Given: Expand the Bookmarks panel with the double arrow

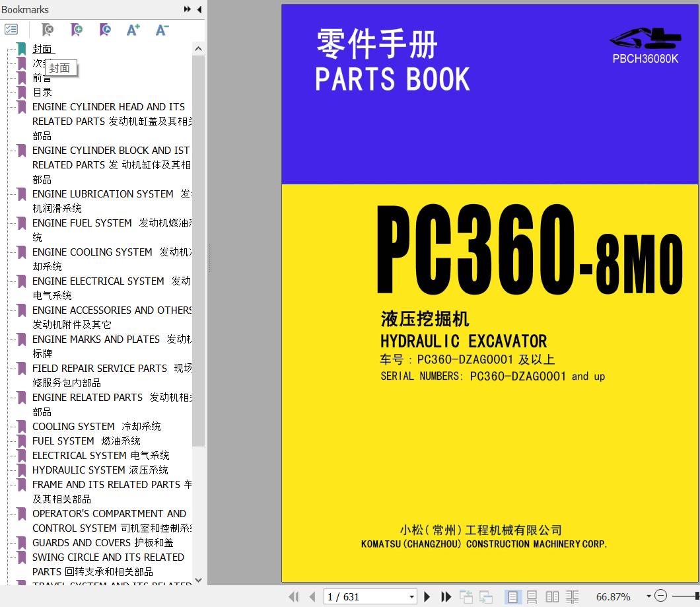Looking at the screenshot, I should pos(188,9).
